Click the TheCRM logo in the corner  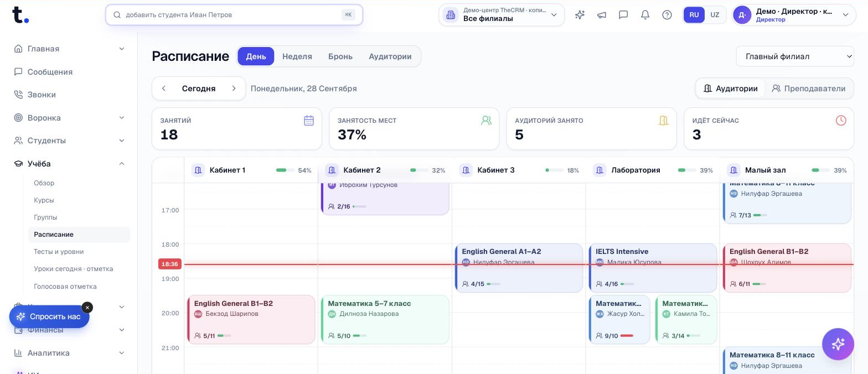[20, 15]
